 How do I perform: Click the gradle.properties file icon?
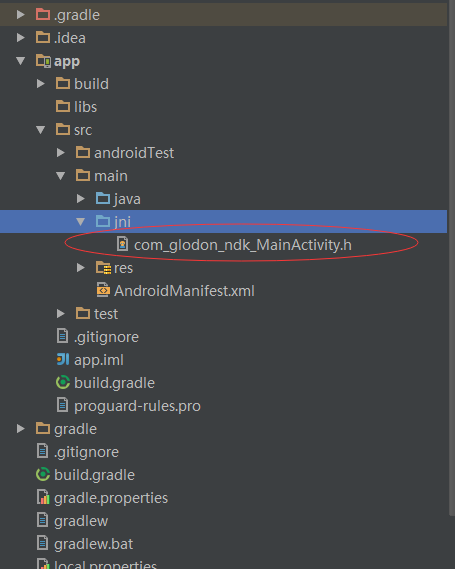click(x=43, y=497)
